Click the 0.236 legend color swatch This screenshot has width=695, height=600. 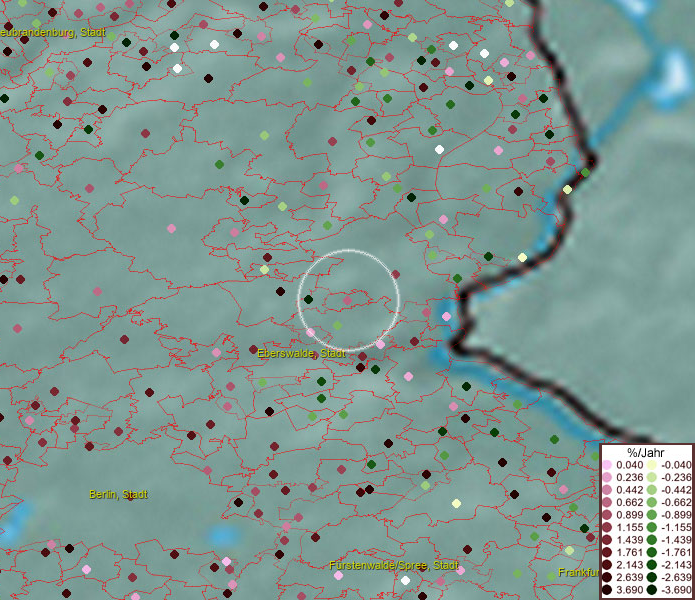tap(607, 477)
